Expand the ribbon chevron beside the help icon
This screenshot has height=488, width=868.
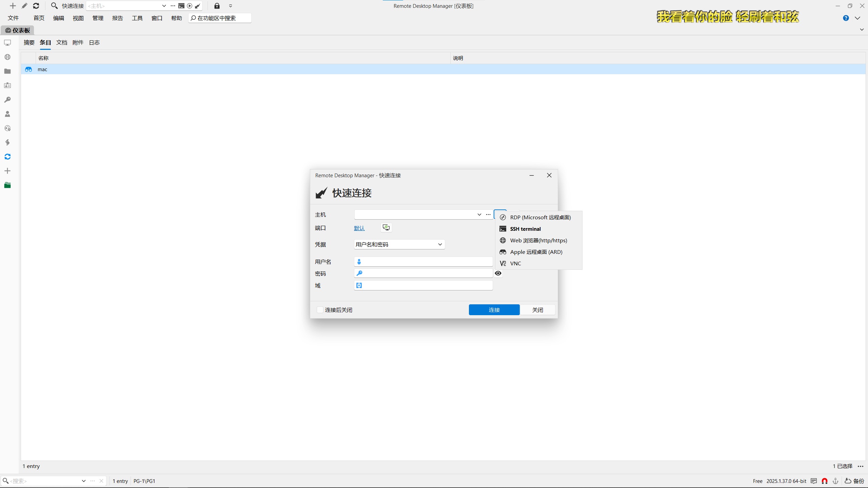coord(857,18)
